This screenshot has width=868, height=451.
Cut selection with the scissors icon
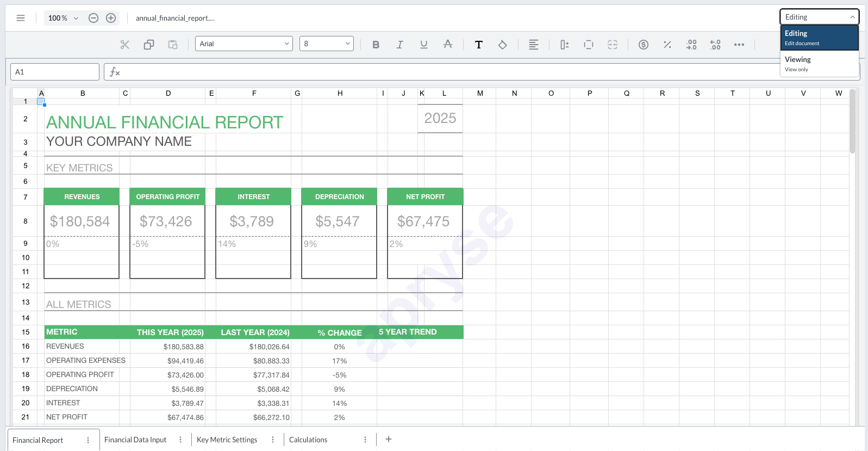(125, 45)
